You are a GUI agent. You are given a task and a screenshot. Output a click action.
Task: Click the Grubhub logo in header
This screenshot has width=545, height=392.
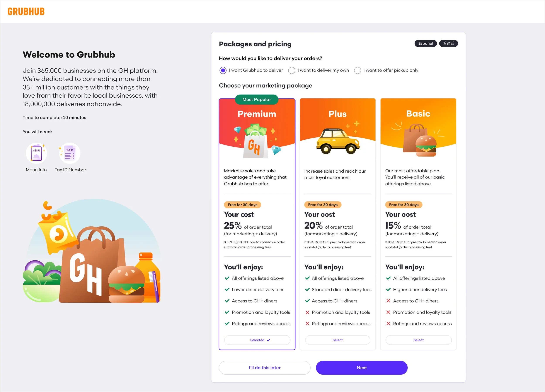tap(26, 12)
